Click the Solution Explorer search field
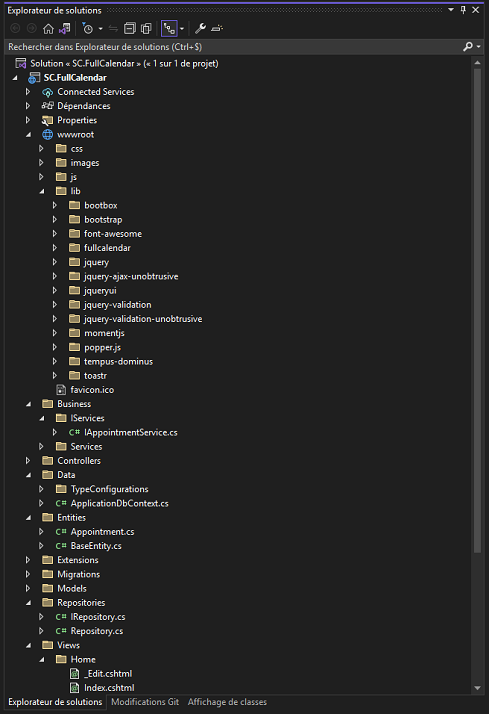The height and width of the screenshot is (714, 489). coord(234,47)
